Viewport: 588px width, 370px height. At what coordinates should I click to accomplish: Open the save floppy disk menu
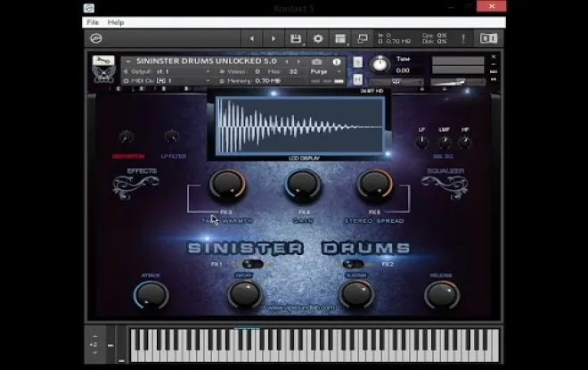[296, 38]
